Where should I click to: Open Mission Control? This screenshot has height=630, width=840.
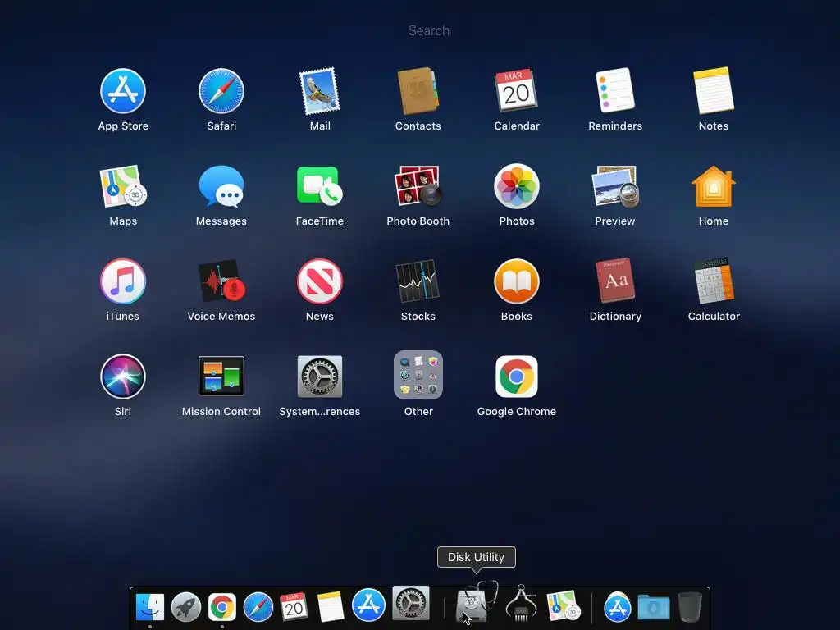[x=221, y=376]
